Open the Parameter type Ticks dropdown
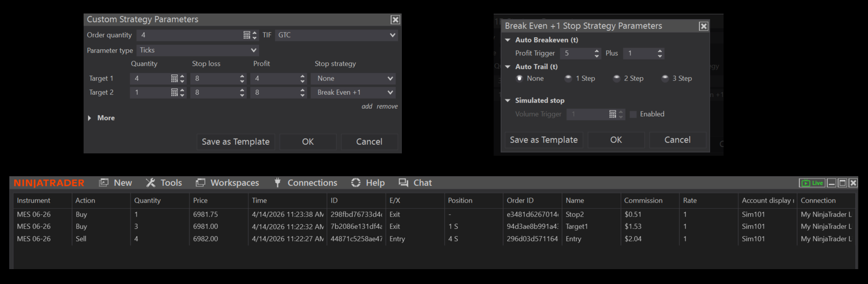 coord(197,50)
